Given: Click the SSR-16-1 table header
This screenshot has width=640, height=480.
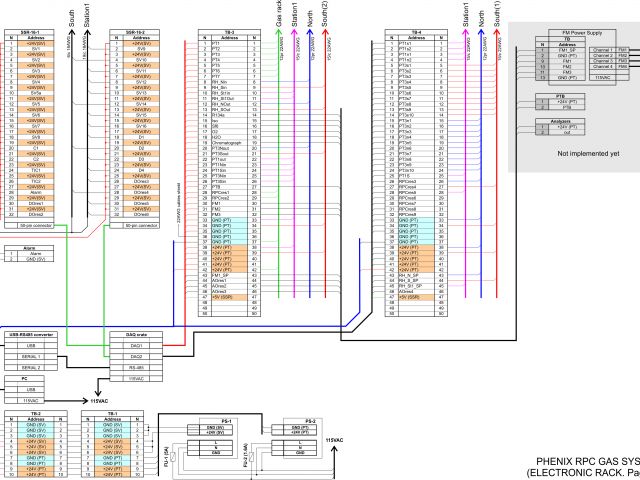Looking at the screenshot, I should [34, 32].
